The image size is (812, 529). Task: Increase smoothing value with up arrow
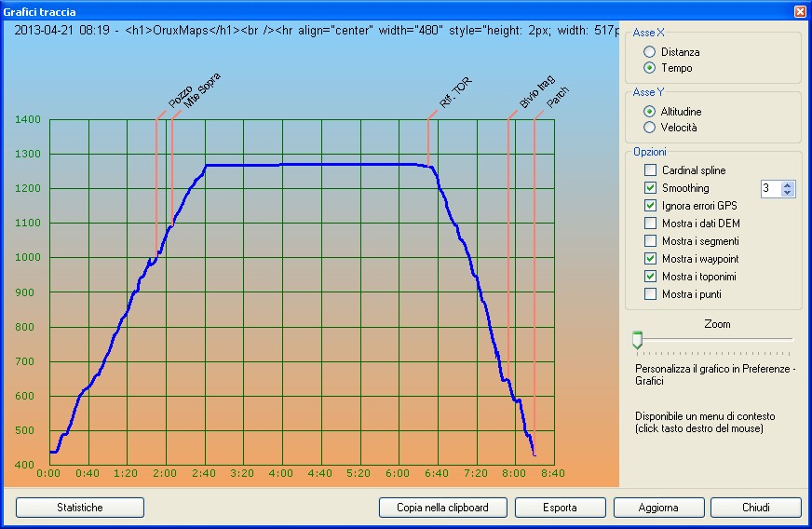(788, 184)
